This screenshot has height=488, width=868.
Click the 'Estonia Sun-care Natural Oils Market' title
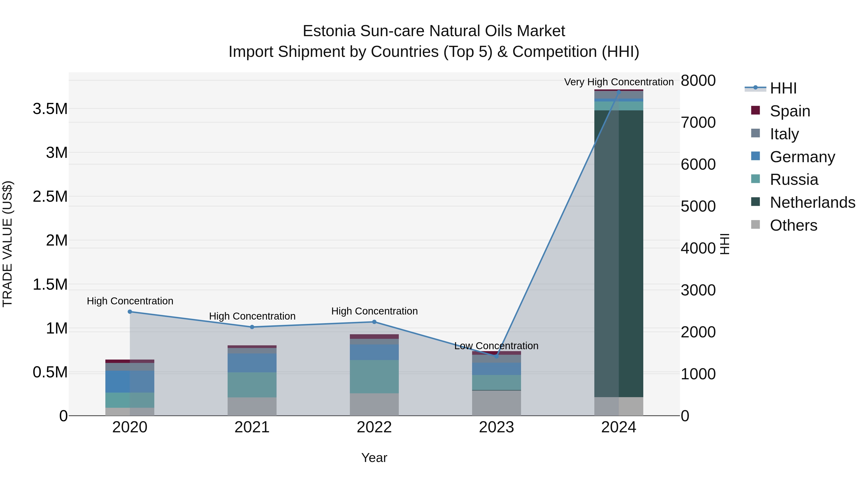pyautogui.click(x=434, y=31)
